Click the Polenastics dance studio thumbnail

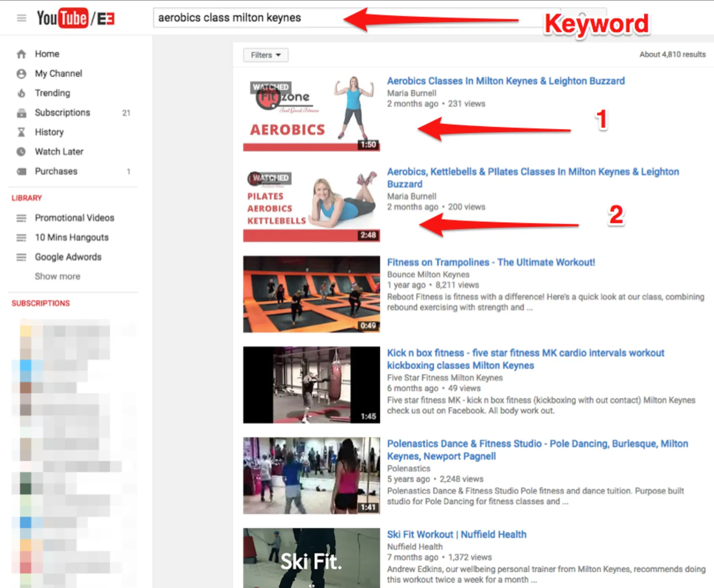[311, 476]
